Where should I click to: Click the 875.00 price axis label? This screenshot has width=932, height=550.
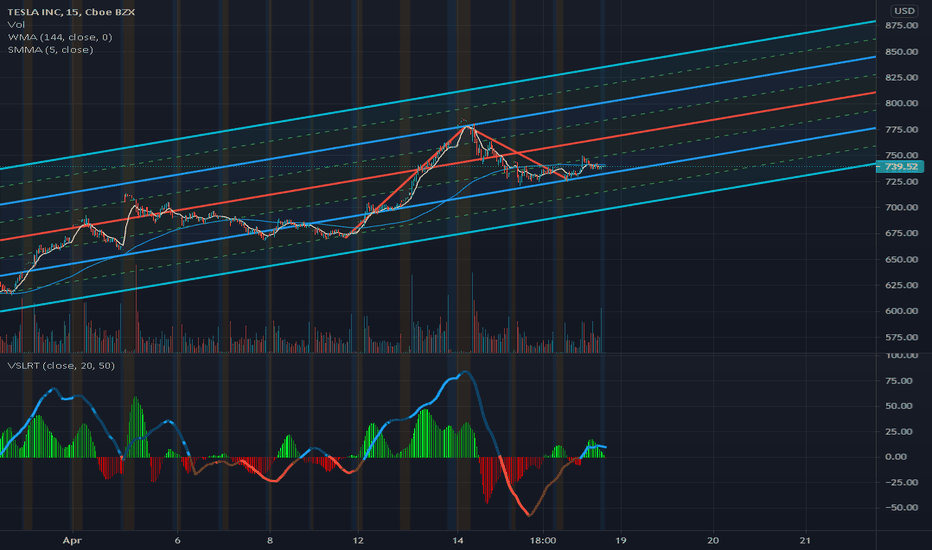[901, 26]
